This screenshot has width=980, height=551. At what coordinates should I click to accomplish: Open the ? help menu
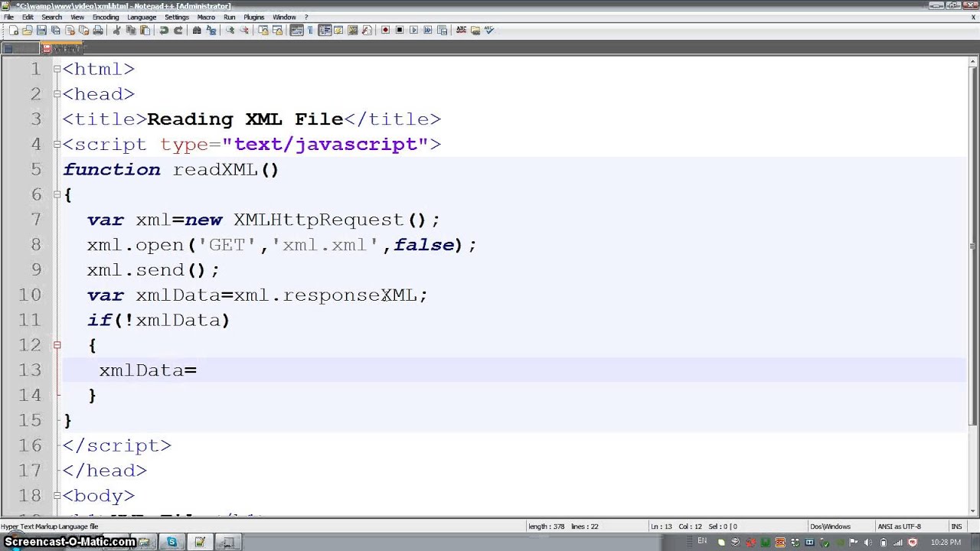[x=306, y=17]
